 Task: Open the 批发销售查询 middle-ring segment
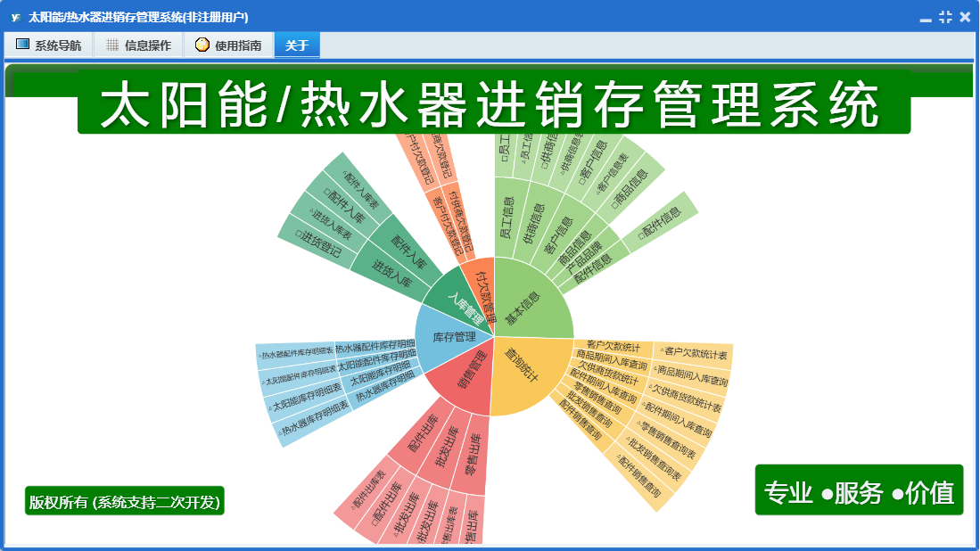click(590, 410)
